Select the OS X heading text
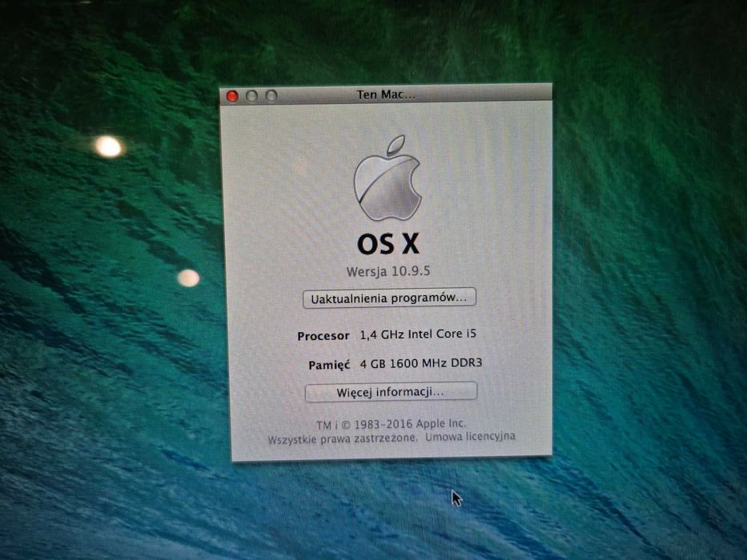 388,244
